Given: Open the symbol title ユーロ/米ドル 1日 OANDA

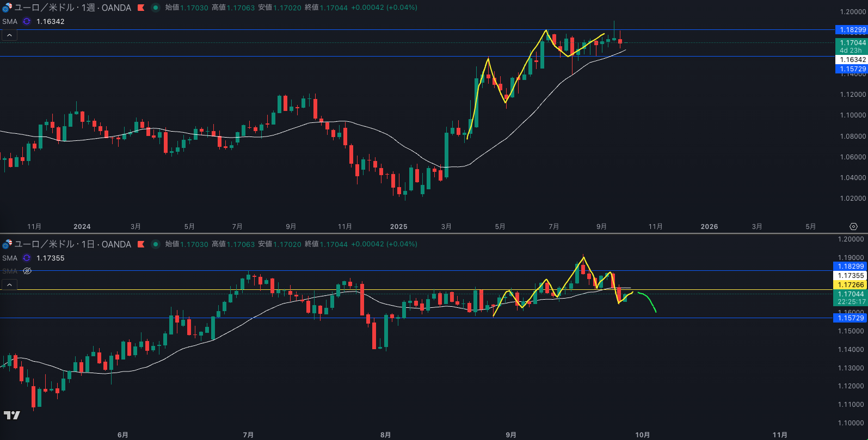Looking at the screenshot, I should (72, 244).
